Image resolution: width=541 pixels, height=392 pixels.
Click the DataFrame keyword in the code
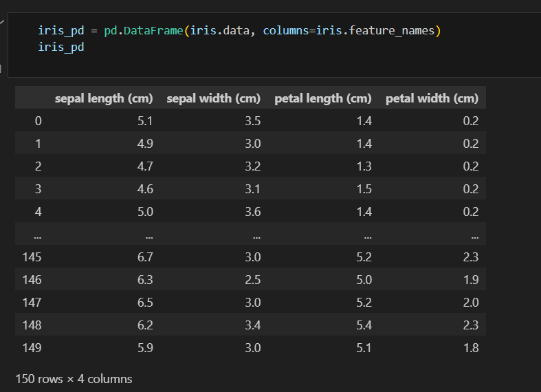pos(153,31)
